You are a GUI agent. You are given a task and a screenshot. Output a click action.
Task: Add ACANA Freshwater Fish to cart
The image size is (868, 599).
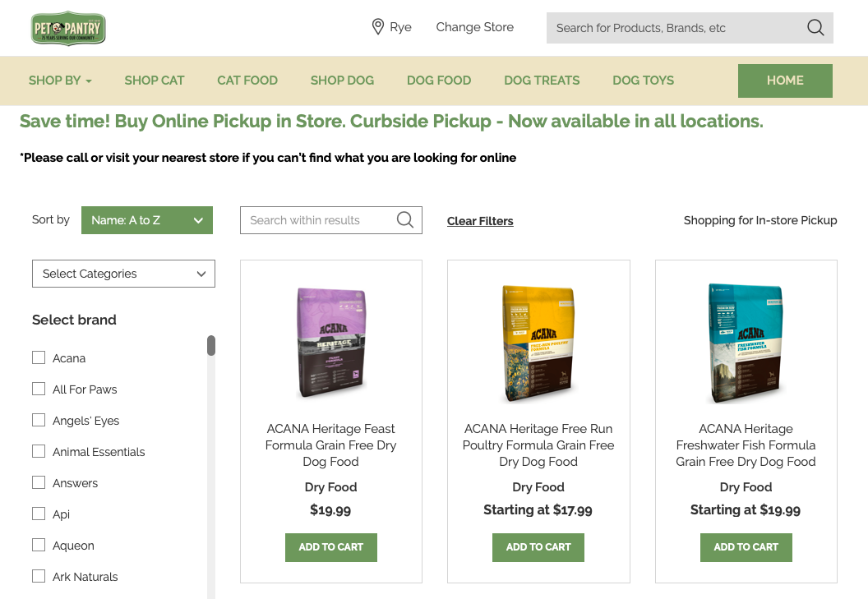pyautogui.click(x=746, y=547)
